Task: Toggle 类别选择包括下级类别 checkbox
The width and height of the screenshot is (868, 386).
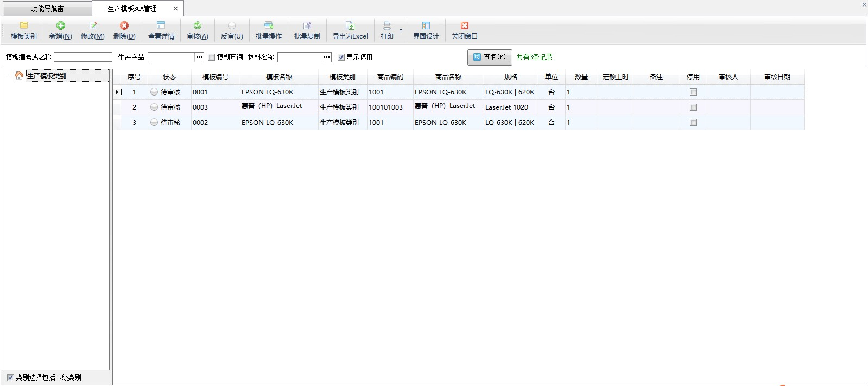Action: (x=10, y=377)
